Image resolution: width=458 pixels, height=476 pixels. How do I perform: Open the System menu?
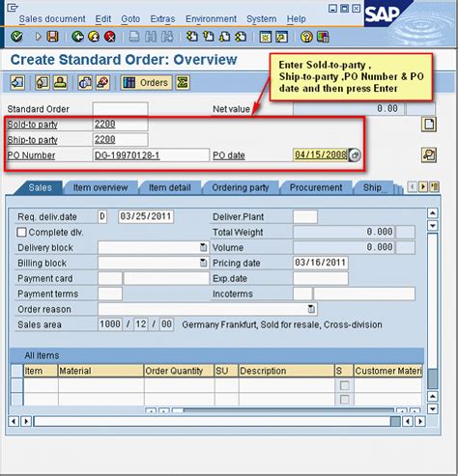[262, 19]
